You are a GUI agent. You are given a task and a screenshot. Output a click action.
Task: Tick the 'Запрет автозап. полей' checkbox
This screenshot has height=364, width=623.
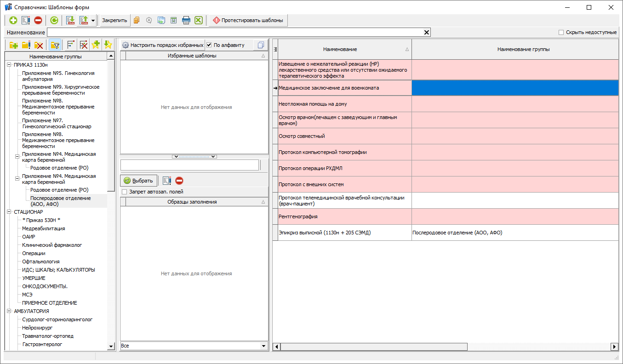click(124, 192)
